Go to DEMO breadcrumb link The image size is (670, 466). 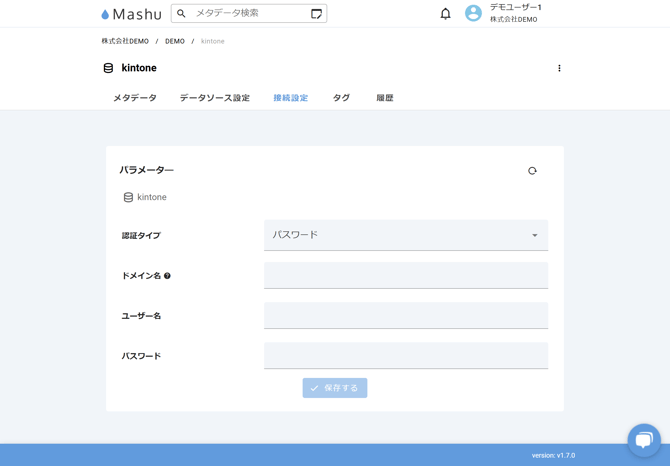(175, 41)
